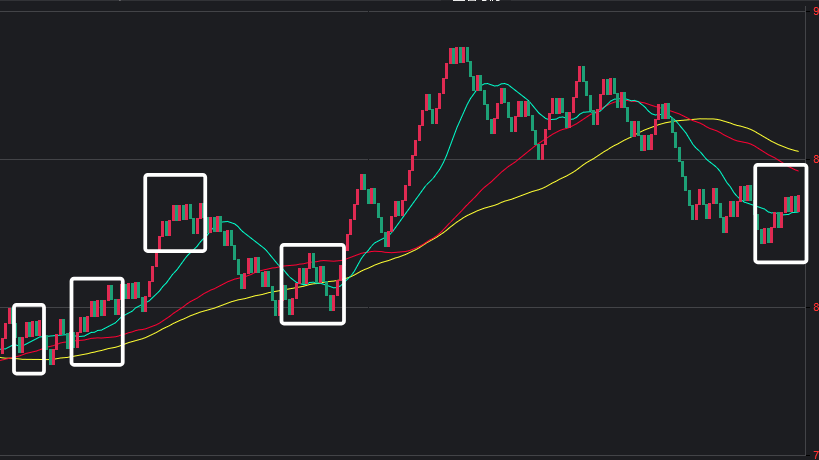Select the white box in the chart's center

(312, 284)
